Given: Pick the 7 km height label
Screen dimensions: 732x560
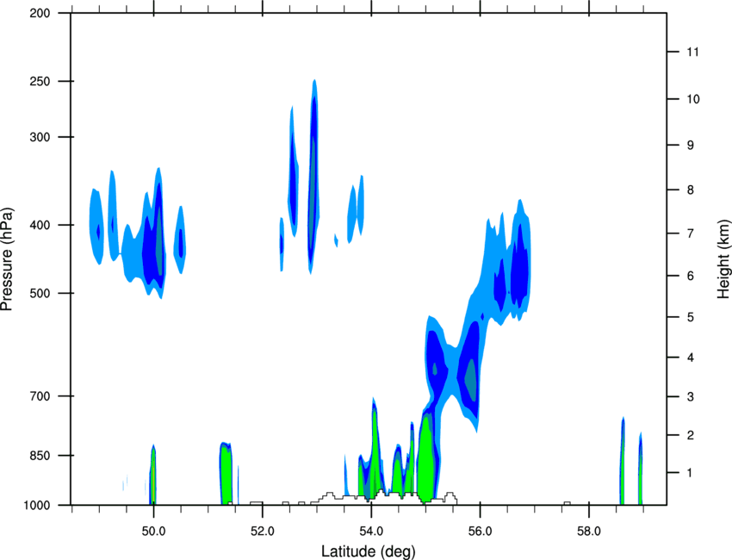Looking at the screenshot, I should pos(691,233).
